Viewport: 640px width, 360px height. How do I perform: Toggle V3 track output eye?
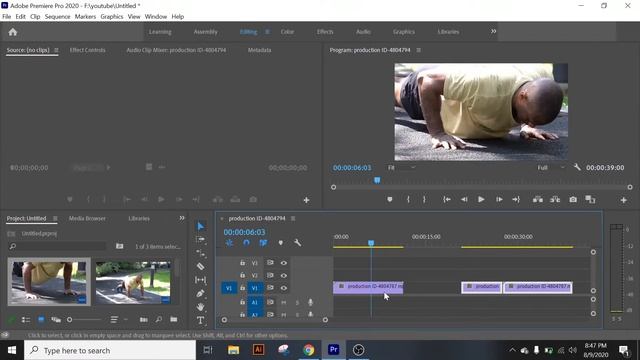click(284, 263)
